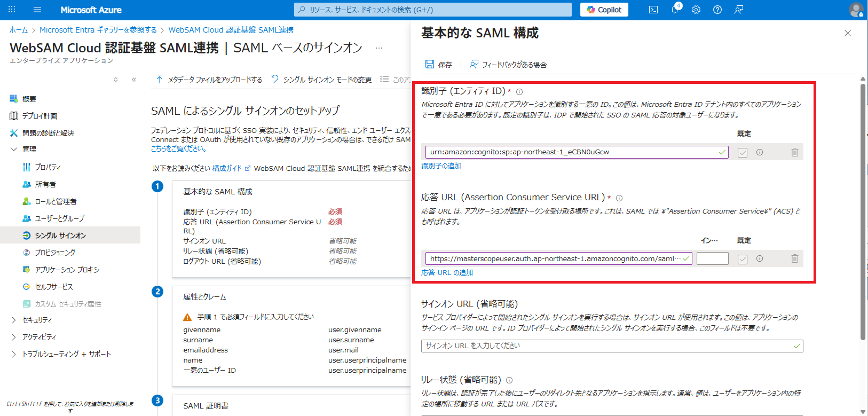The height and width of the screenshot is (416, 868).
Task: Open the Azure portal hamburger menu
Action: [37, 10]
